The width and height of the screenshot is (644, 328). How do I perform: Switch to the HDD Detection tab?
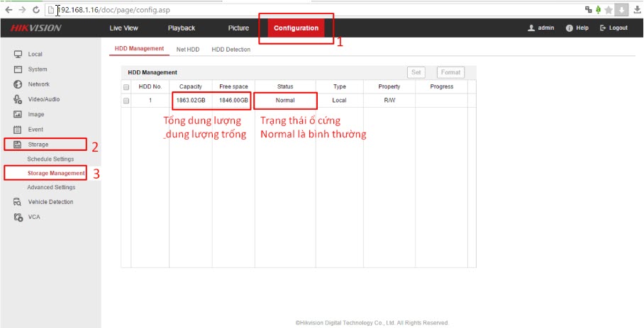(231, 50)
